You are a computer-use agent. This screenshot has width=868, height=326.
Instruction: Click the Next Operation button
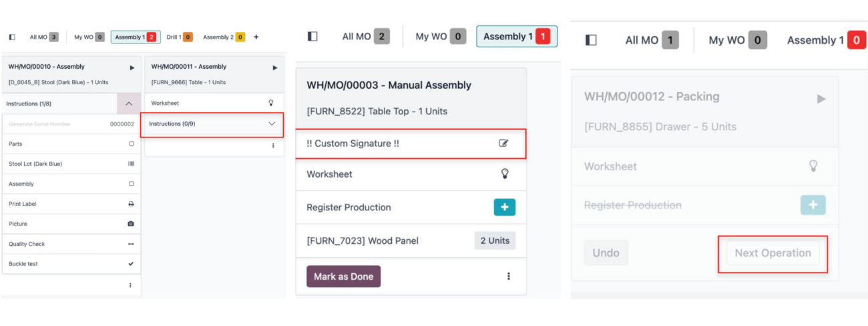tap(773, 253)
